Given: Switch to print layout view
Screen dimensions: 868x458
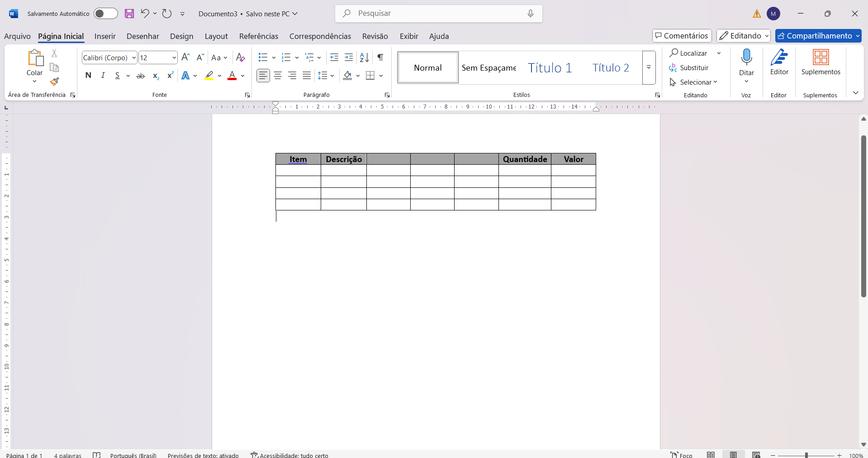Looking at the screenshot, I should [x=733, y=455].
